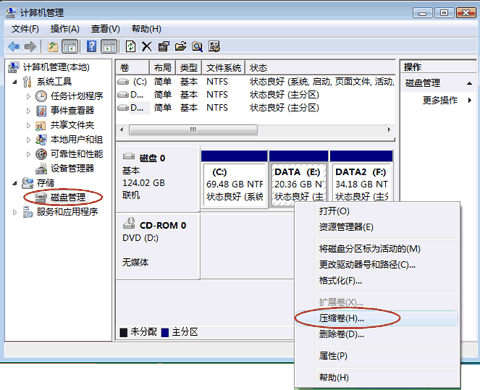
Task: Select 可靠性和性能 in the tree
Action: [76, 154]
